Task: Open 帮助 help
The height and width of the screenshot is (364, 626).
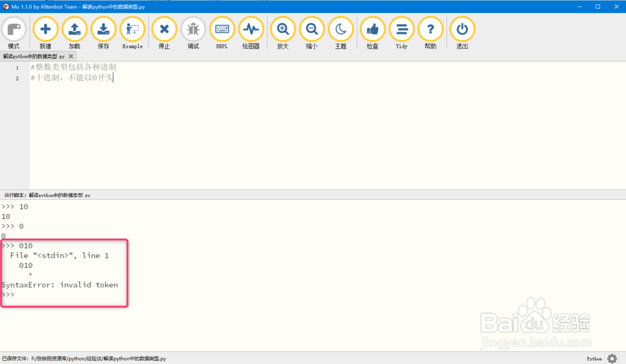Action: point(431,33)
